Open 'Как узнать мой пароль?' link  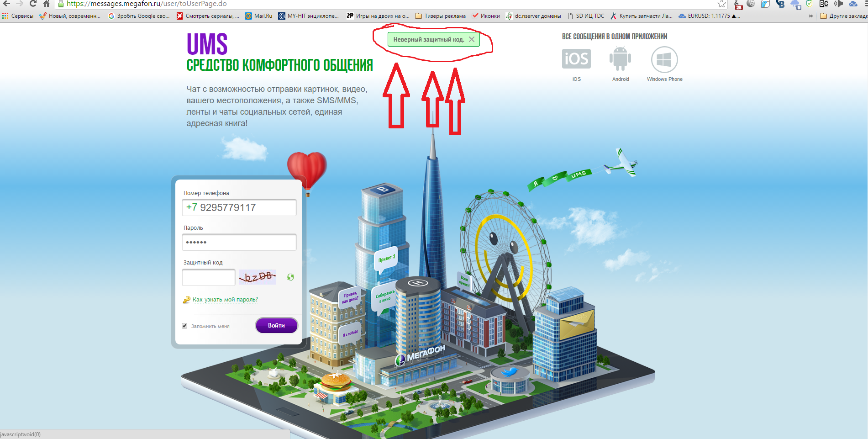coord(225,300)
